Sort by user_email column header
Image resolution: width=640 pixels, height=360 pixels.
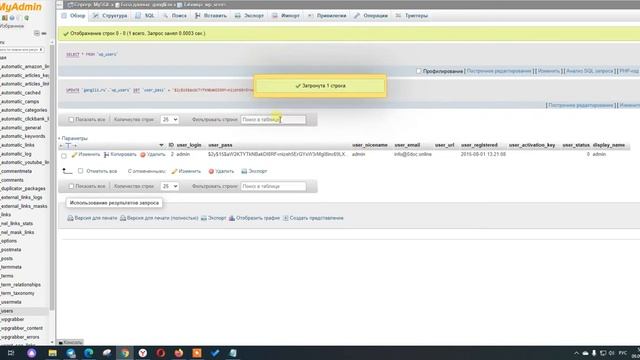pos(407,145)
